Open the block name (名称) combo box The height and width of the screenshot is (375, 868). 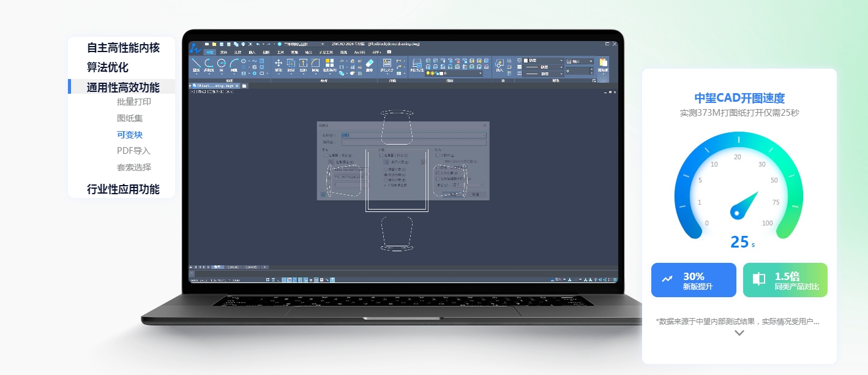413,135
